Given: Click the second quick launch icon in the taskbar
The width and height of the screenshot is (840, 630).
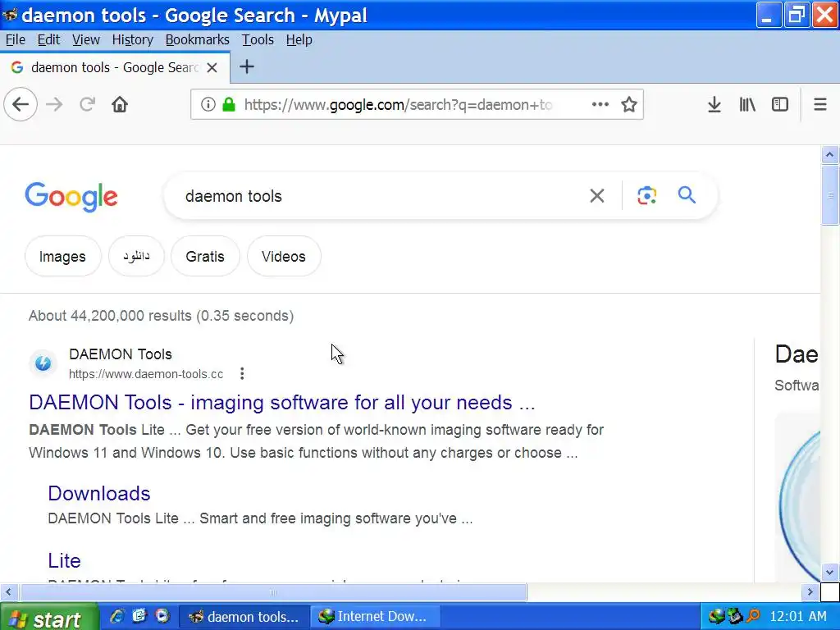Looking at the screenshot, I should 139,616.
